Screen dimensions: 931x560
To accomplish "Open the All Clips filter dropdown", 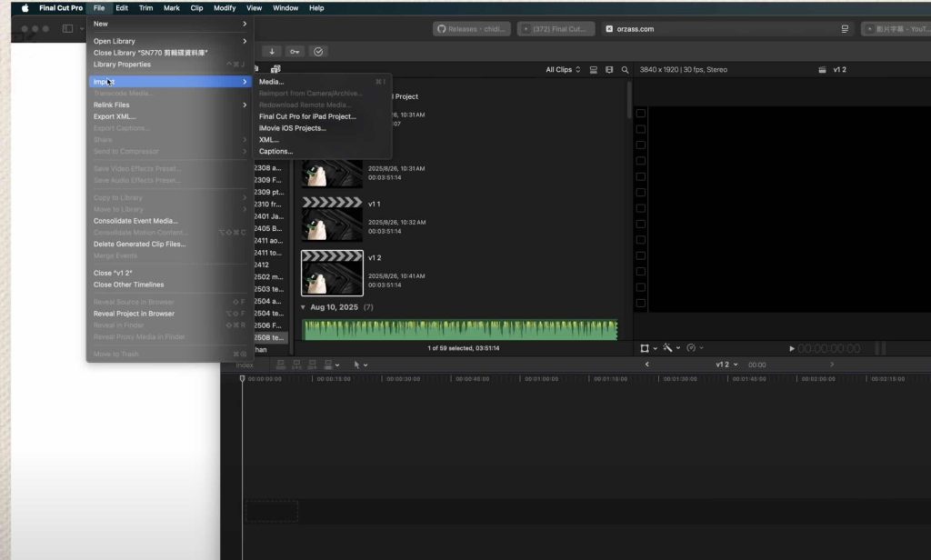I will point(563,70).
